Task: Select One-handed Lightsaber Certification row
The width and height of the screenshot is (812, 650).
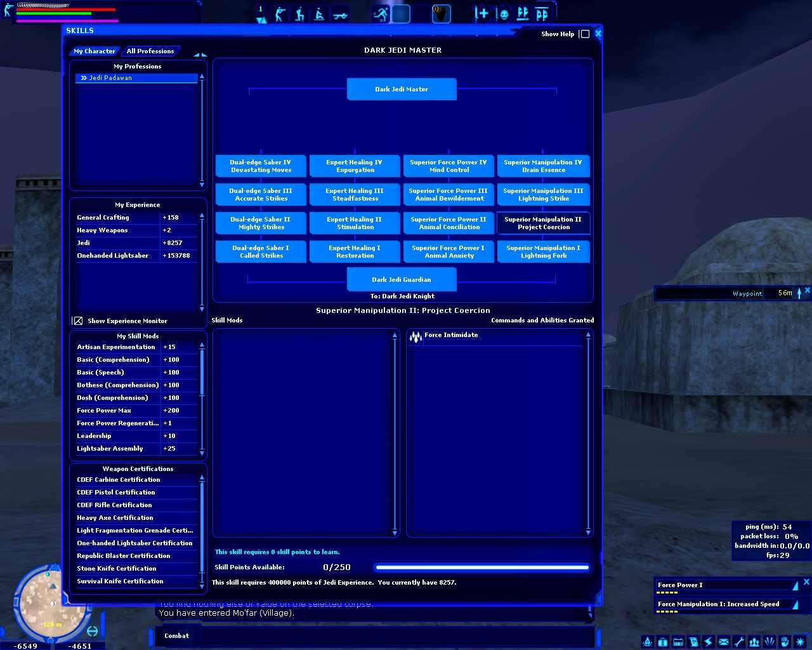Action: coord(136,543)
